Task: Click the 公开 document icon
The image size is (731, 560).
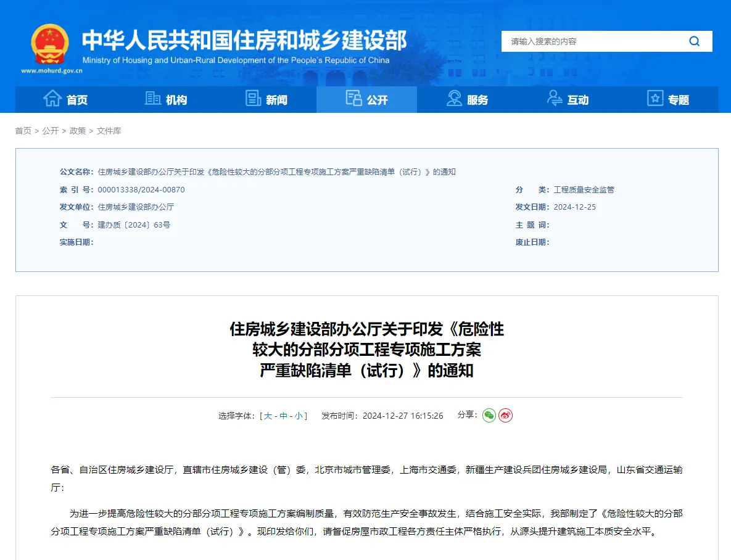Action: [354, 99]
